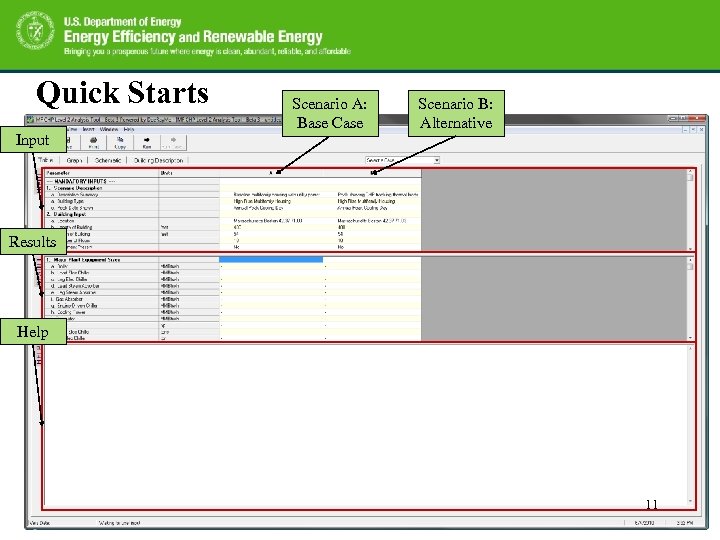The image size is (720, 540).
Task: Click scroll down arrow of results pane
Action: [x=690, y=338]
